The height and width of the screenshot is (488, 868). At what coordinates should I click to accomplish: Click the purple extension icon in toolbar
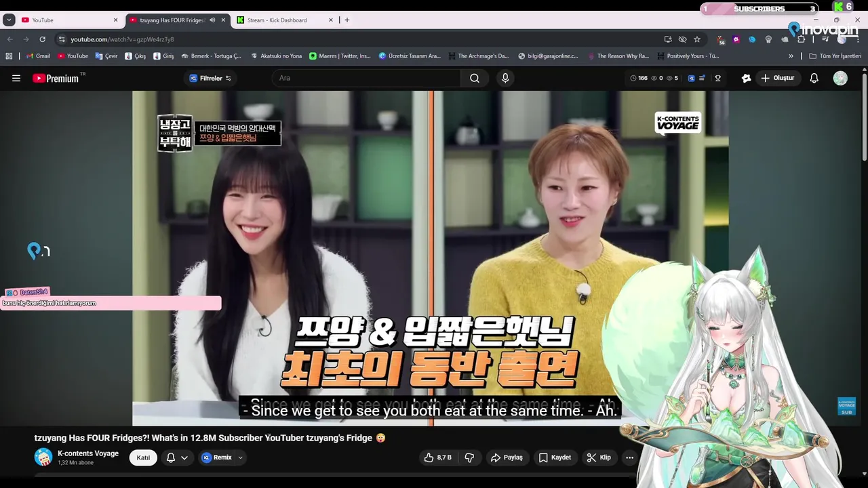(736, 39)
